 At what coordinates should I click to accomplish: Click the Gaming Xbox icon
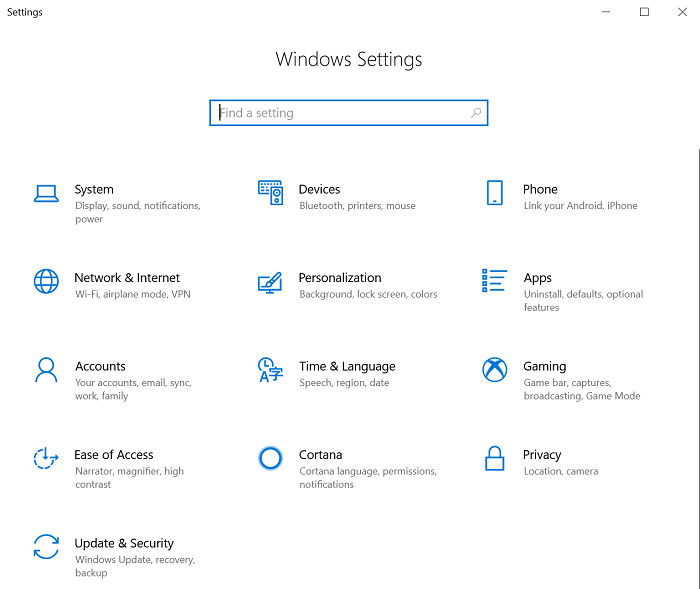pyautogui.click(x=495, y=370)
